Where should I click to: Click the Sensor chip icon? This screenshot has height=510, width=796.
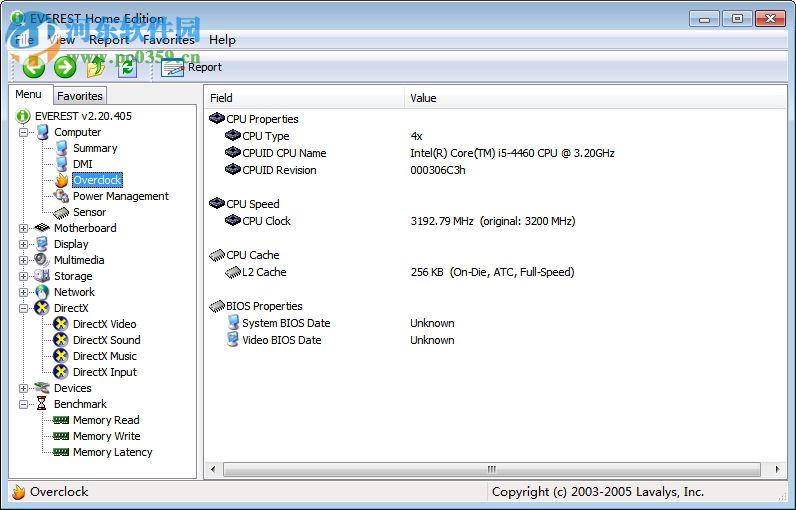(61, 212)
